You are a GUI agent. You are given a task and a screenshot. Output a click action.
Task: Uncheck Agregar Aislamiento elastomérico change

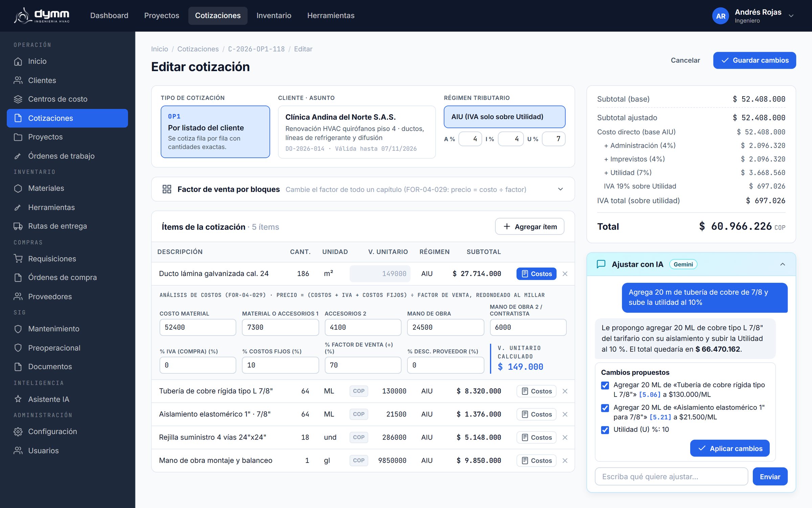[x=605, y=408]
